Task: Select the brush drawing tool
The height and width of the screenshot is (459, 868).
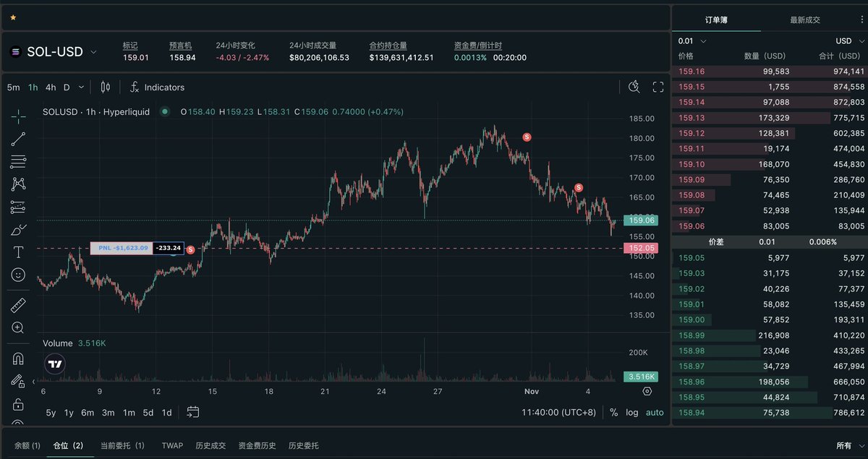Action: click(18, 230)
